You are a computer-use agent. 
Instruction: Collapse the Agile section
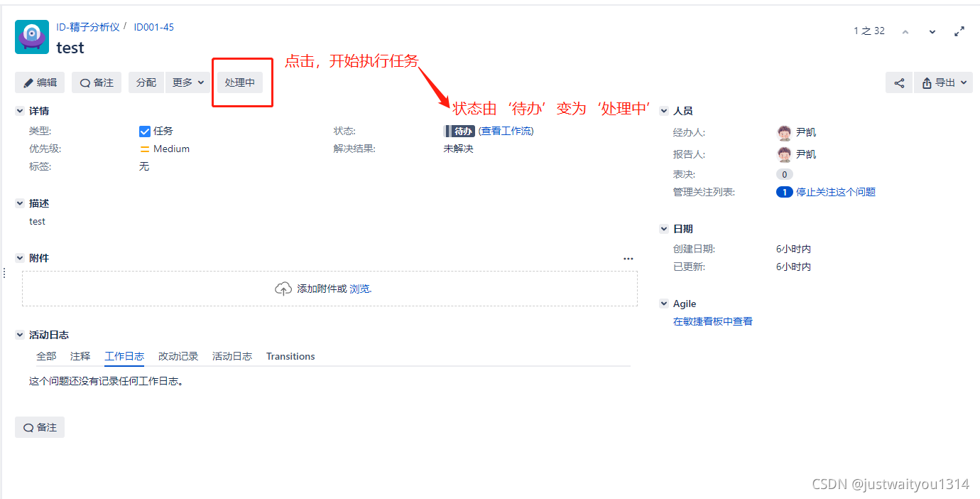[664, 304]
